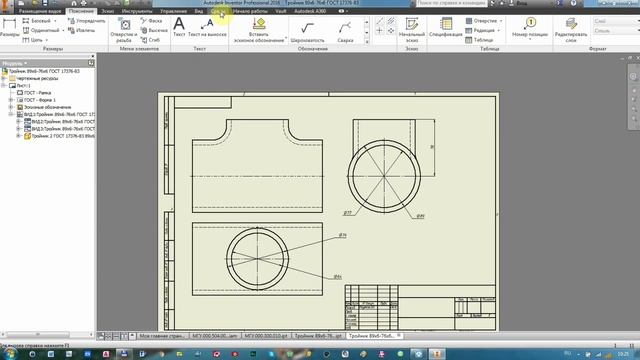Open the Базовый dimension dropdown arrow
The image size is (640, 360).
(56, 21)
